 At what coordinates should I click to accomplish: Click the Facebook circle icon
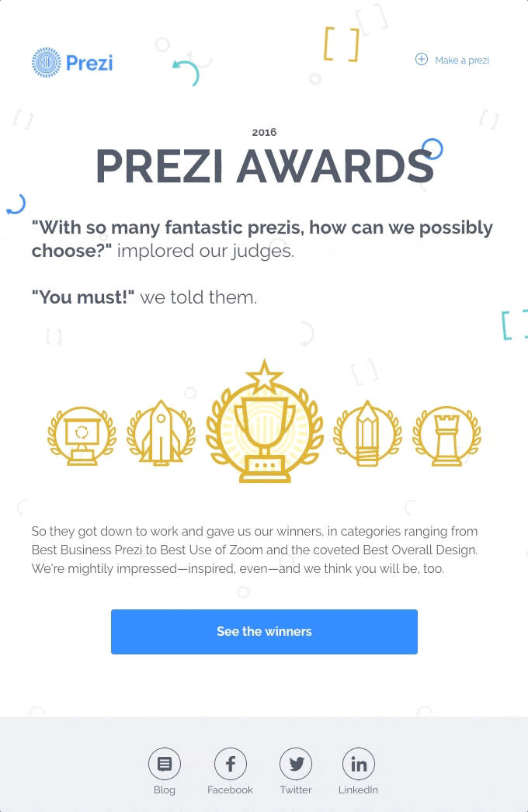click(230, 763)
